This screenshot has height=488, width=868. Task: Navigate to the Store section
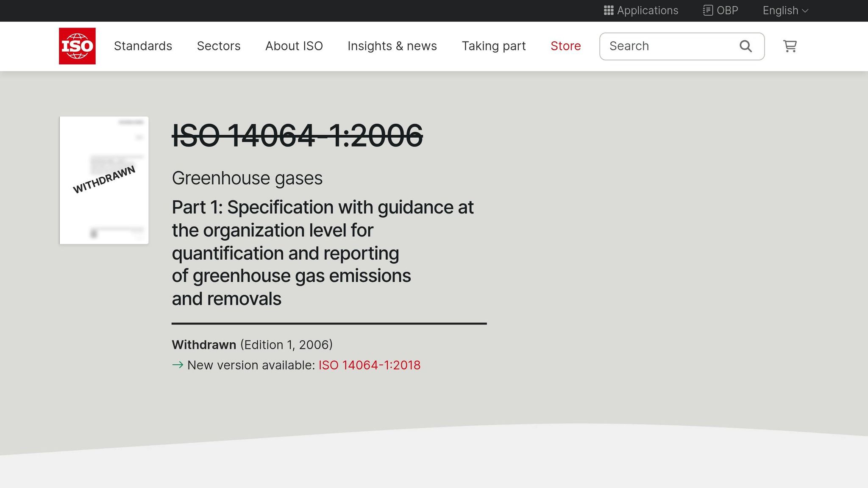coord(565,46)
